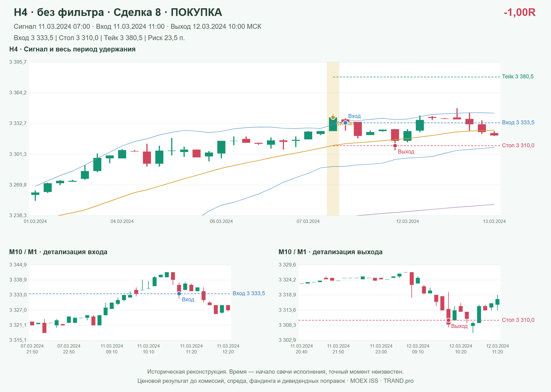
Task: Click the 'Тейк 3 380,5' level label
Action: click(x=518, y=77)
